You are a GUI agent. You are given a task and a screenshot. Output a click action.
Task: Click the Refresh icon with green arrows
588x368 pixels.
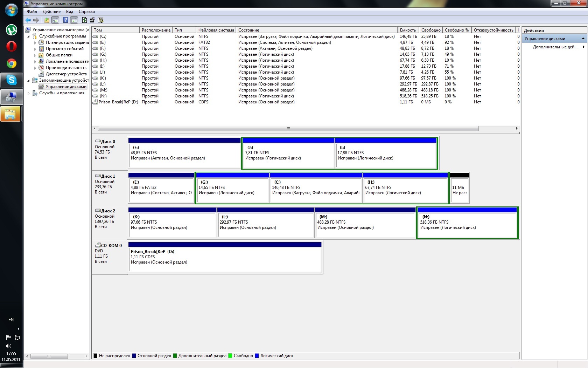pyautogui.click(x=84, y=20)
